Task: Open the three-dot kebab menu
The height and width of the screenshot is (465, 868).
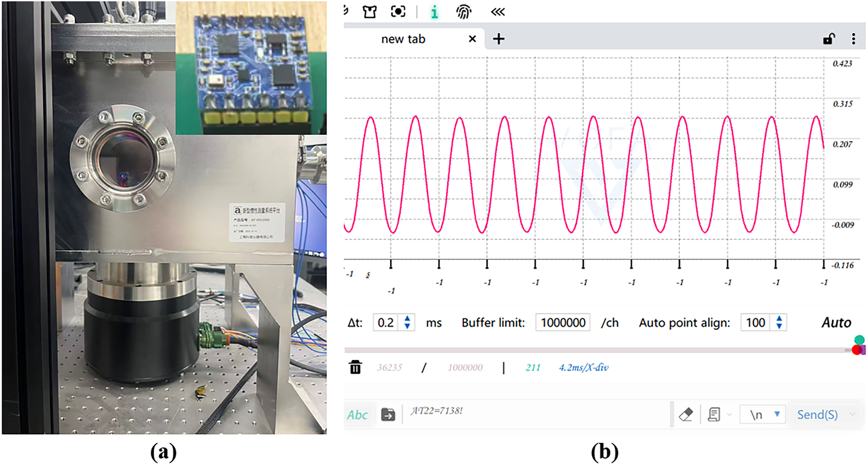Action: click(x=853, y=39)
